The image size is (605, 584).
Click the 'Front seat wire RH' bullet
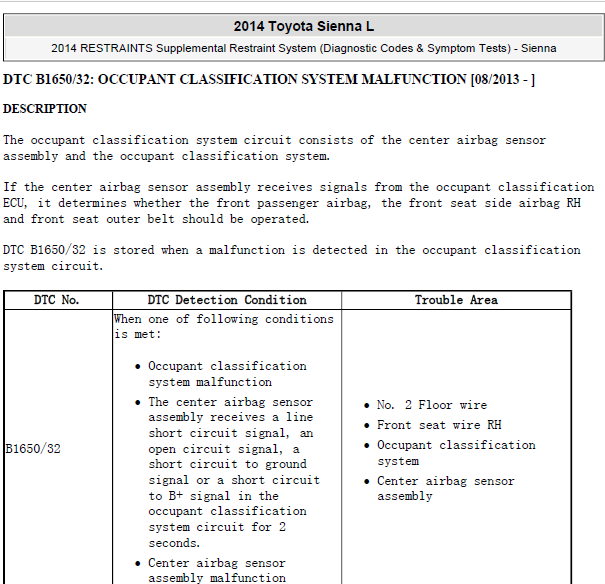coord(439,425)
